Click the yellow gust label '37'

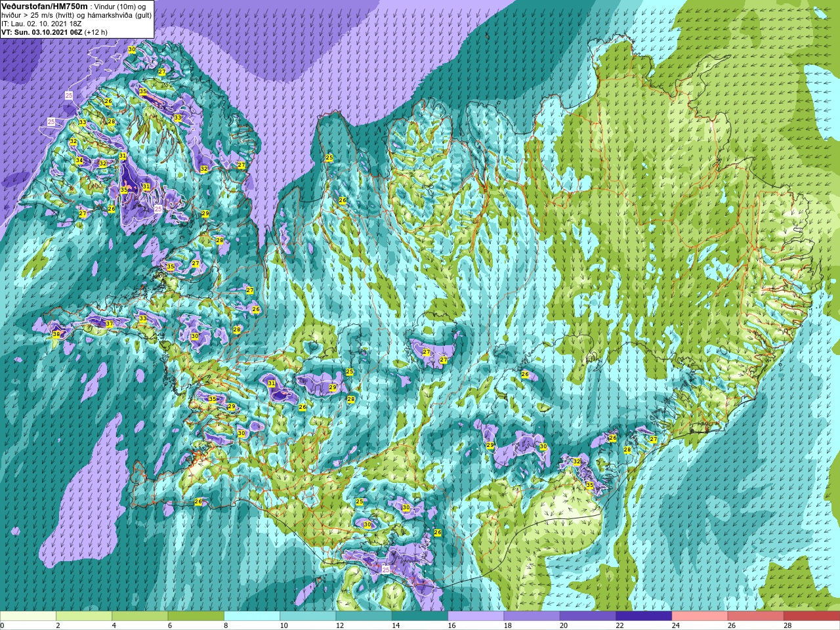[x=109, y=324]
